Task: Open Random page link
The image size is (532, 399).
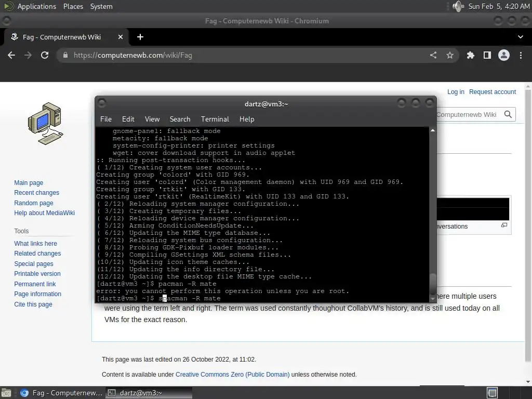Action: (x=34, y=203)
